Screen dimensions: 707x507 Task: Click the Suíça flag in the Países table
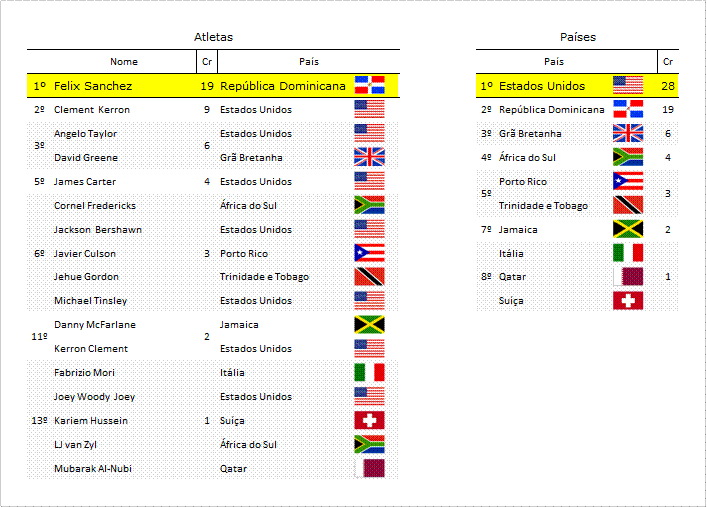coord(628,300)
